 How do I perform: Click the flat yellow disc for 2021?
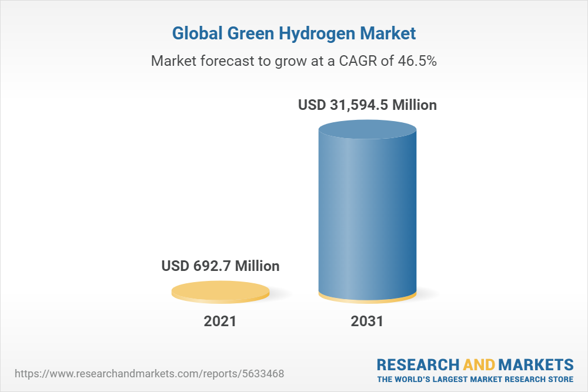(220, 292)
